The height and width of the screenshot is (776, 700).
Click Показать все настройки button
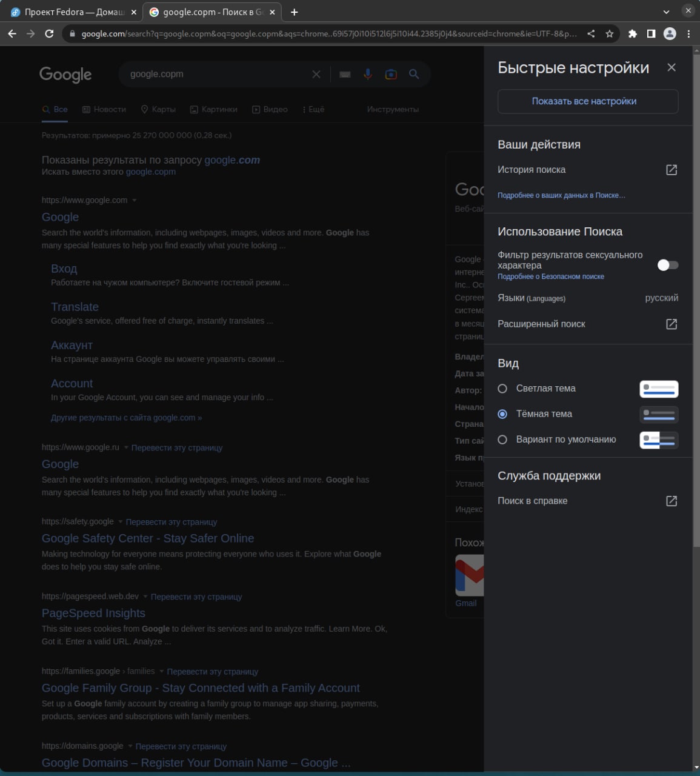pos(588,101)
